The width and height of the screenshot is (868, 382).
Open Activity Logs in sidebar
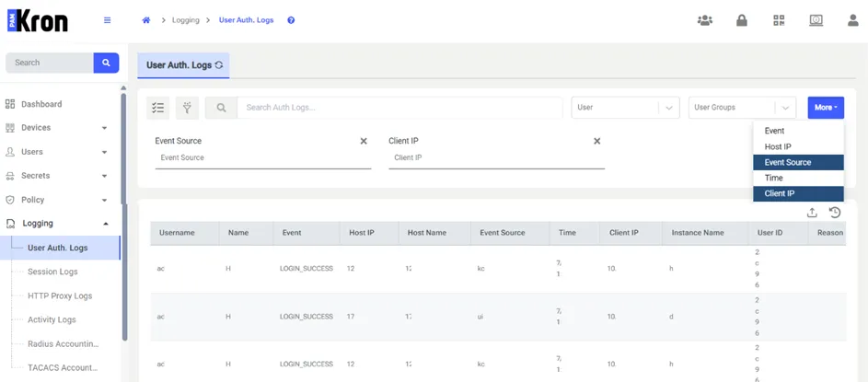[52, 320]
